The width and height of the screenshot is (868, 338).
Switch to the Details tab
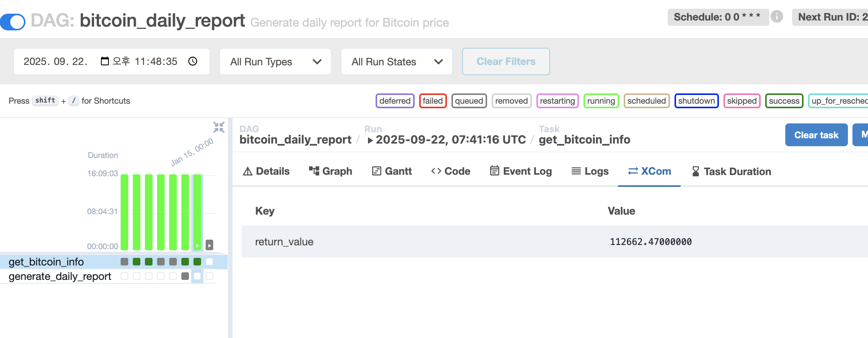pyautogui.click(x=266, y=171)
